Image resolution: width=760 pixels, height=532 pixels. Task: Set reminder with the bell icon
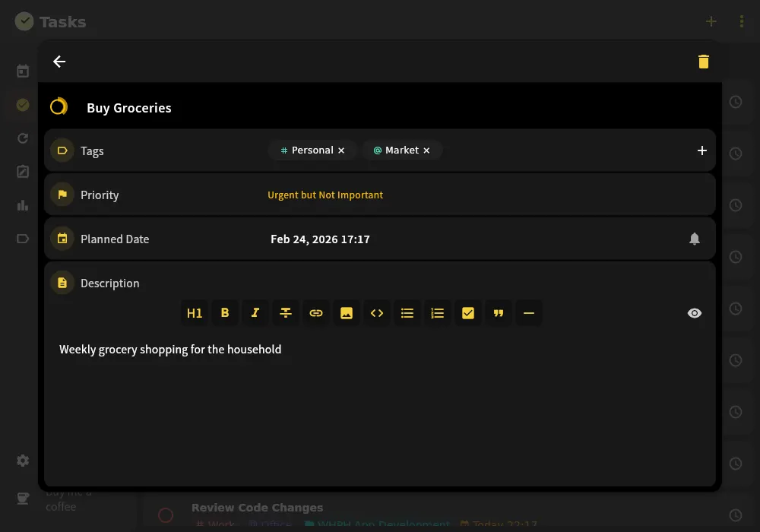click(694, 239)
